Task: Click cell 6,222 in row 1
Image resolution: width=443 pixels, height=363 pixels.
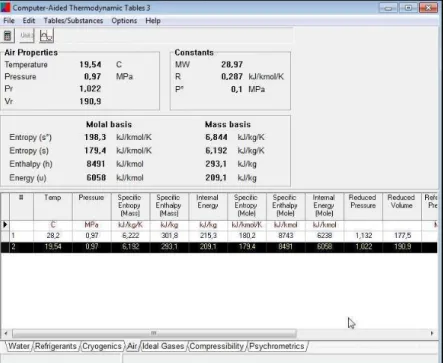Action: (x=130, y=236)
